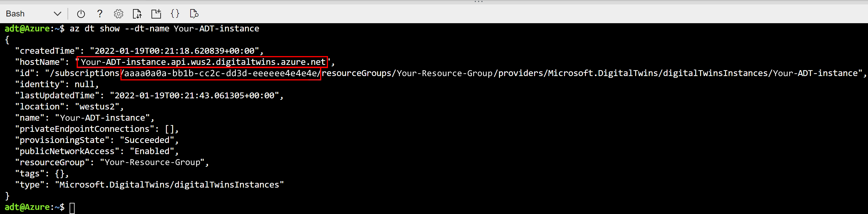Open the web preview icon
The width and height of the screenshot is (868, 214).
coord(194,14)
